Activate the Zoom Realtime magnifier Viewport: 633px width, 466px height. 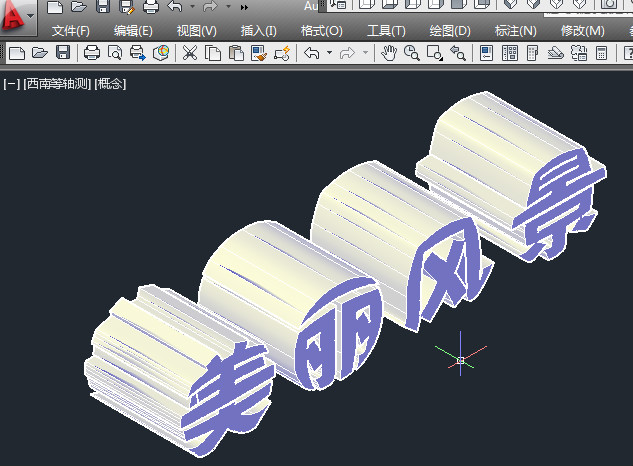[x=411, y=52]
